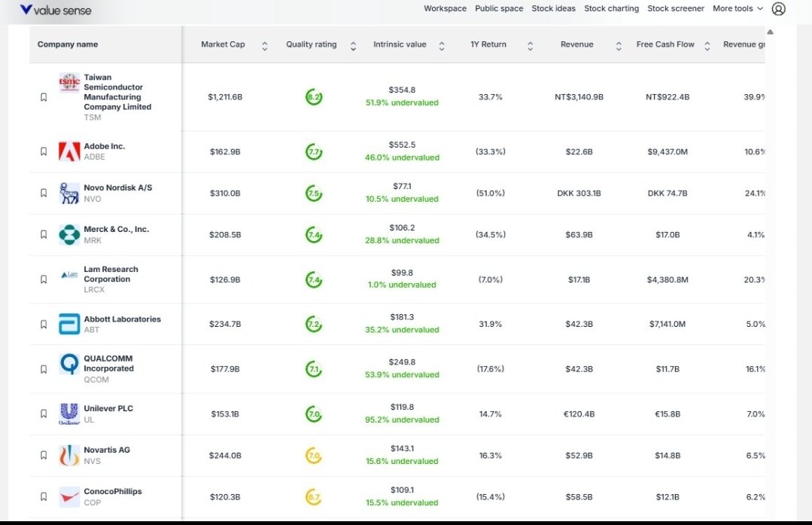
Task: Open Merck & Co., Inc. link
Action: 117,229
